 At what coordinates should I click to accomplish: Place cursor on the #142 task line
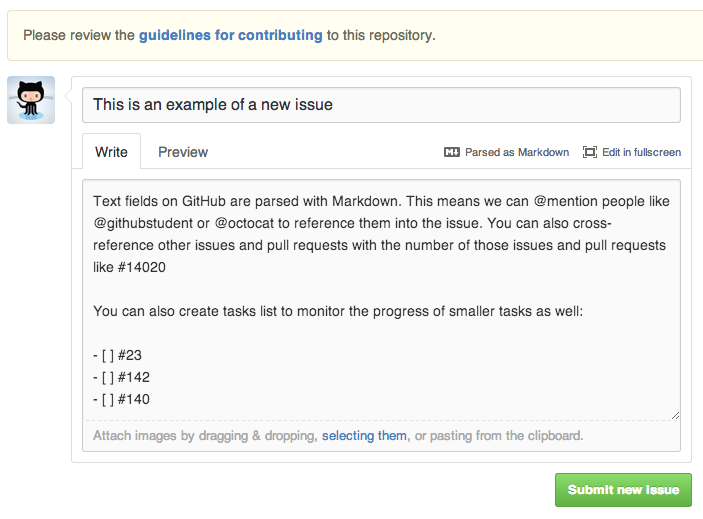point(122,377)
